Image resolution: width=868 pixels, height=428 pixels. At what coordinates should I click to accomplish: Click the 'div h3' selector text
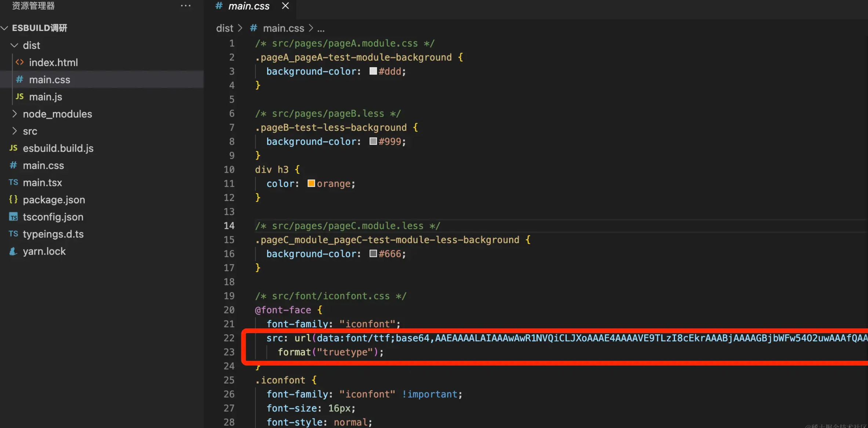point(272,169)
